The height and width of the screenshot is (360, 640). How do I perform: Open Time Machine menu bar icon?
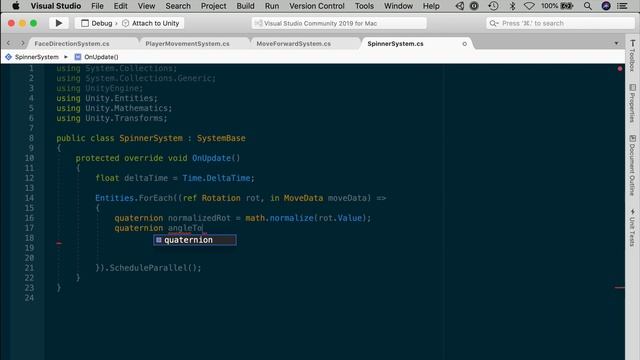pos(493,6)
